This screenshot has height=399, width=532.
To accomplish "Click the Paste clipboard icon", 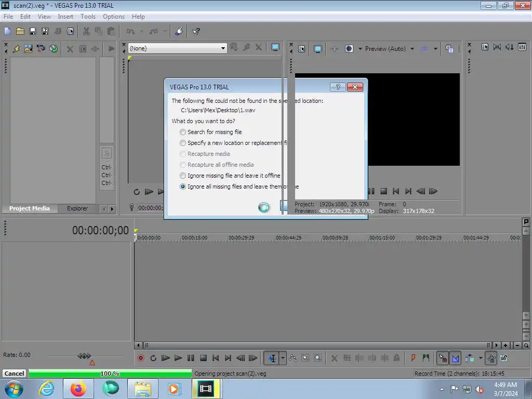I will pos(111,31).
